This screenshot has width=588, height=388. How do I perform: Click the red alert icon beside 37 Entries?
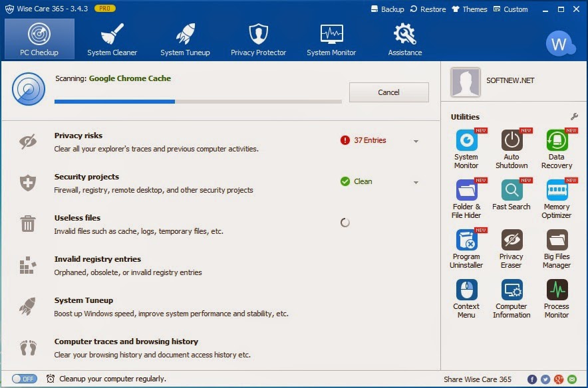pyautogui.click(x=345, y=140)
